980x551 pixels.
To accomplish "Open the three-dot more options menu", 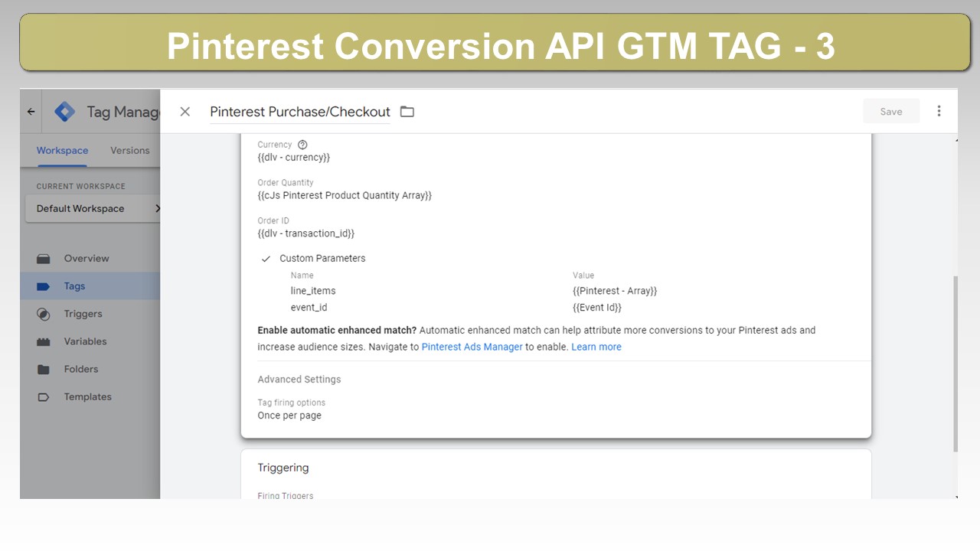I will tap(939, 111).
